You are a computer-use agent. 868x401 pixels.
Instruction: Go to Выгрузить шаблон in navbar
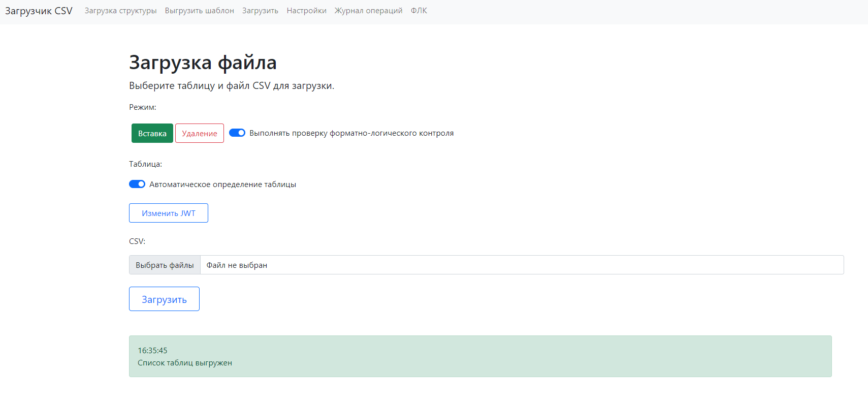pyautogui.click(x=199, y=11)
